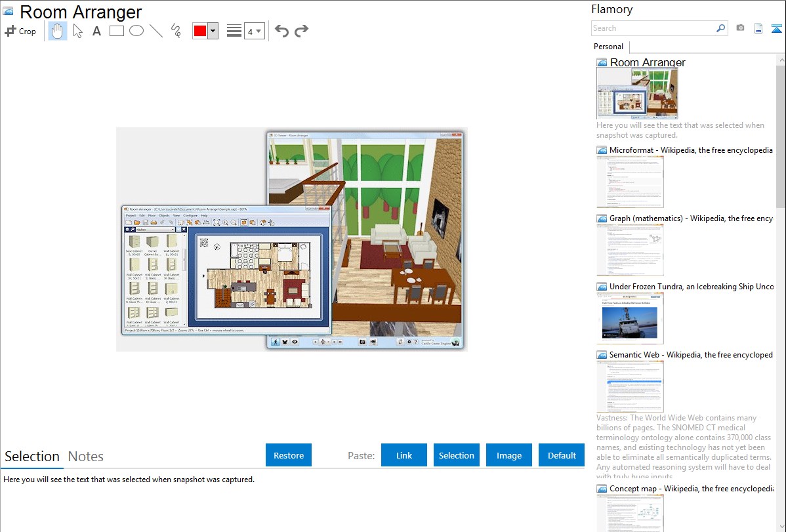Viewport: 786px width, 532px height.
Task: Open the color picker dropdown arrow
Action: [213, 31]
